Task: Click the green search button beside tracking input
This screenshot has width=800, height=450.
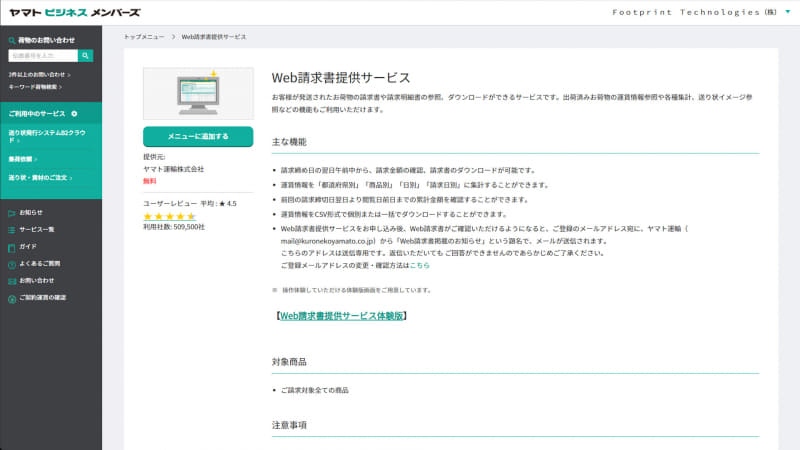Action: click(85, 56)
